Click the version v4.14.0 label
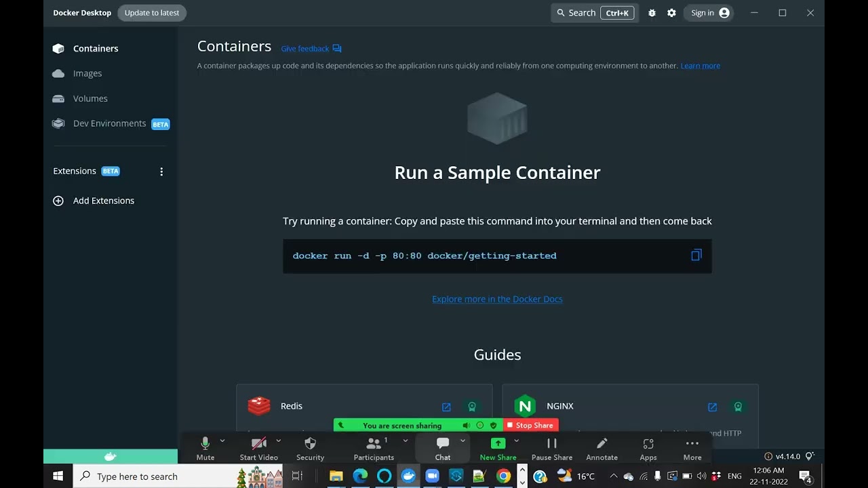Viewport: 868px width, 488px height. click(787, 457)
